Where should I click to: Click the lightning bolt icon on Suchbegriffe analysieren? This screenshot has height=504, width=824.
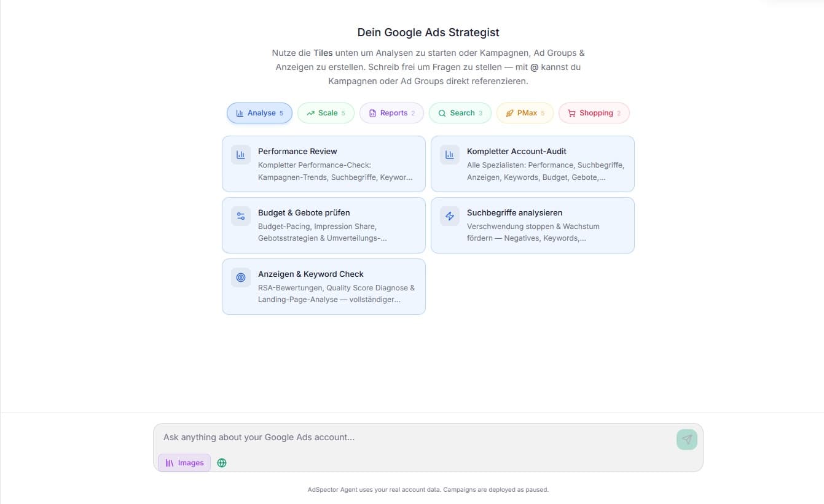coord(450,216)
